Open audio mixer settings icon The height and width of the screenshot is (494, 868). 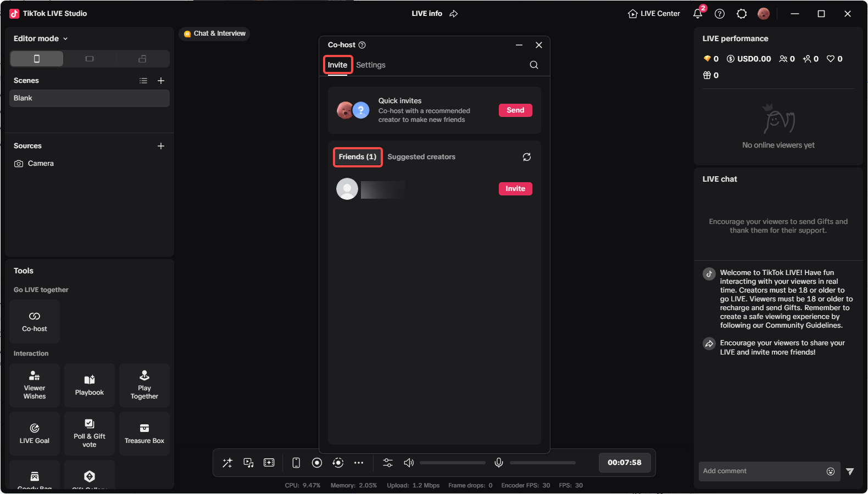pyautogui.click(x=388, y=463)
